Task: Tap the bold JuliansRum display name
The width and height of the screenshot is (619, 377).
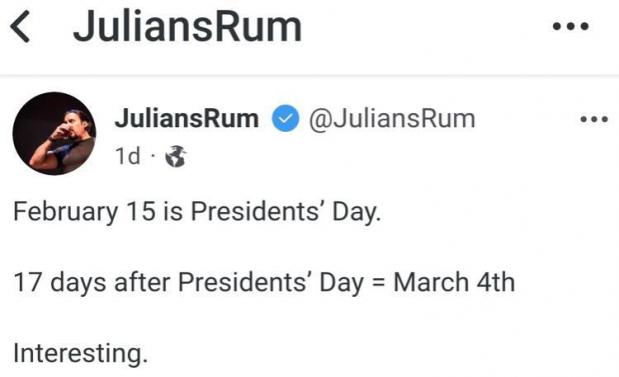Action: point(186,118)
